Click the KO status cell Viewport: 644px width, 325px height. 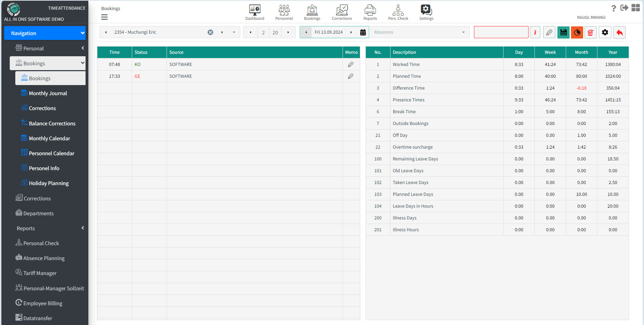point(149,64)
